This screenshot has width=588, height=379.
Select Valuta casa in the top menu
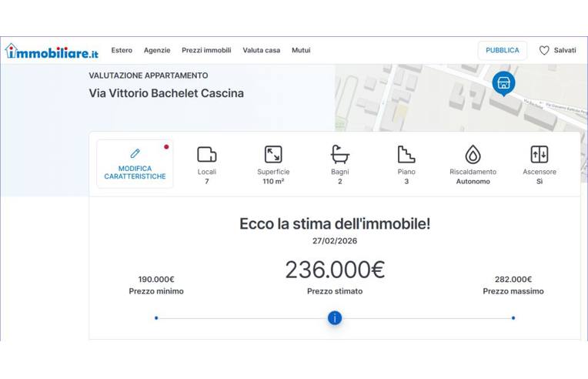[x=262, y=50]
